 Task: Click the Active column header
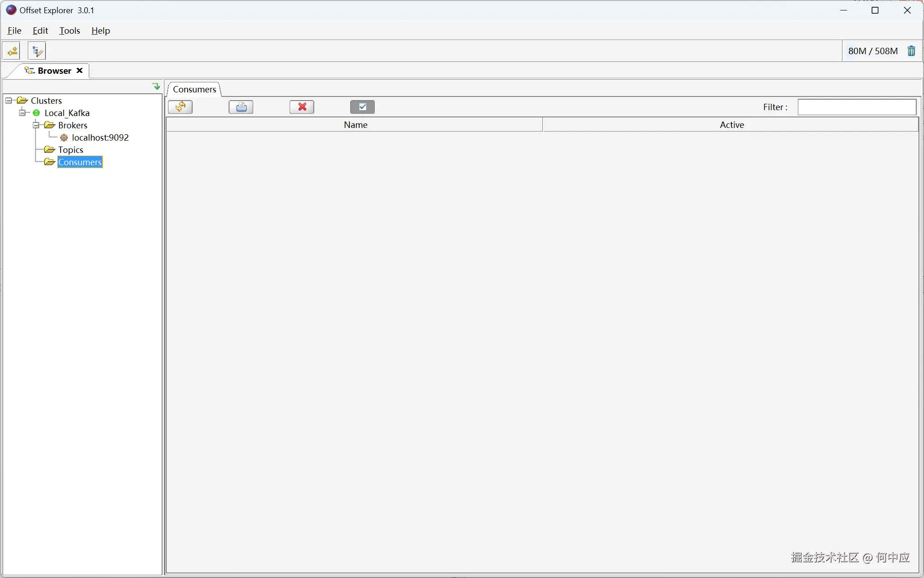pyautogui.click(x=731, y=125)
